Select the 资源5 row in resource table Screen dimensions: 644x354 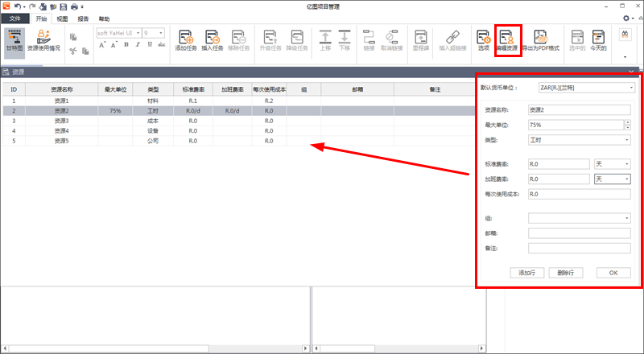(239, 141)
